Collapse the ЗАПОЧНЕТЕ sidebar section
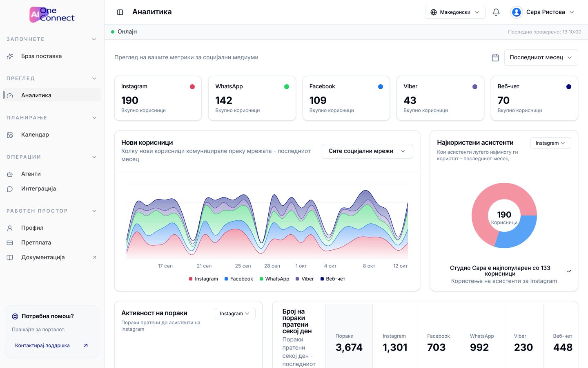The height and width of the screenshot is (368, 588). pos(52,39)
